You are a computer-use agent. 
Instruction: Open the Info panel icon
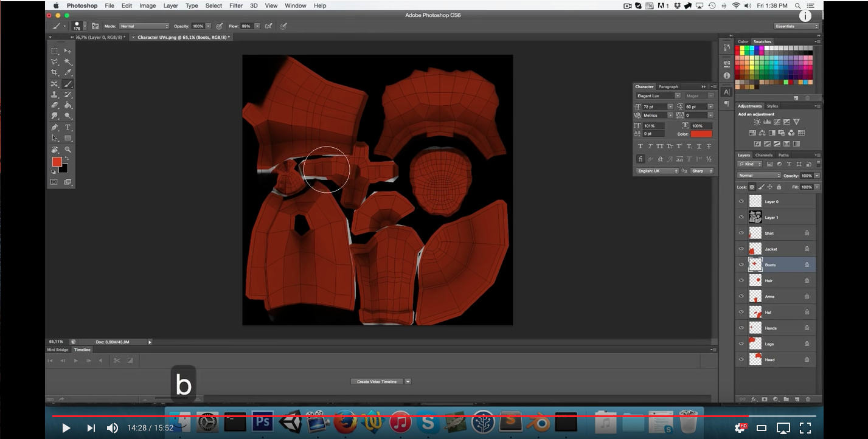[727, 75]
